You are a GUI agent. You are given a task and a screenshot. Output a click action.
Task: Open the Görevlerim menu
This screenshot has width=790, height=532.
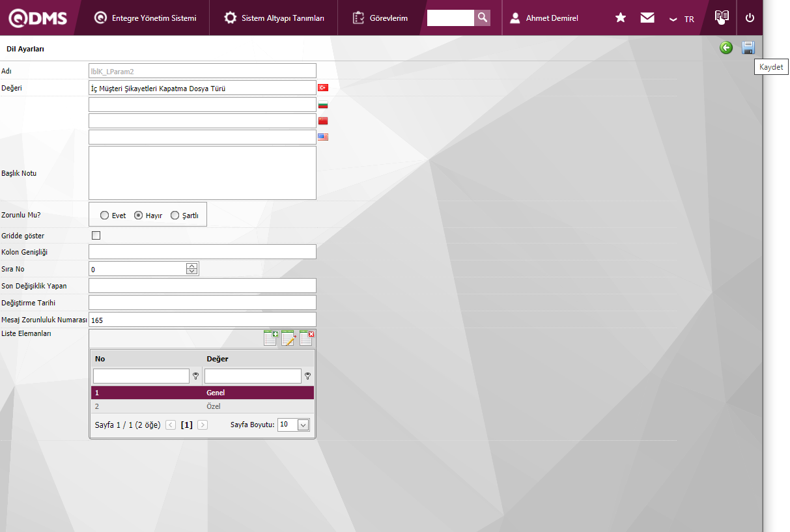coord(380,18)
